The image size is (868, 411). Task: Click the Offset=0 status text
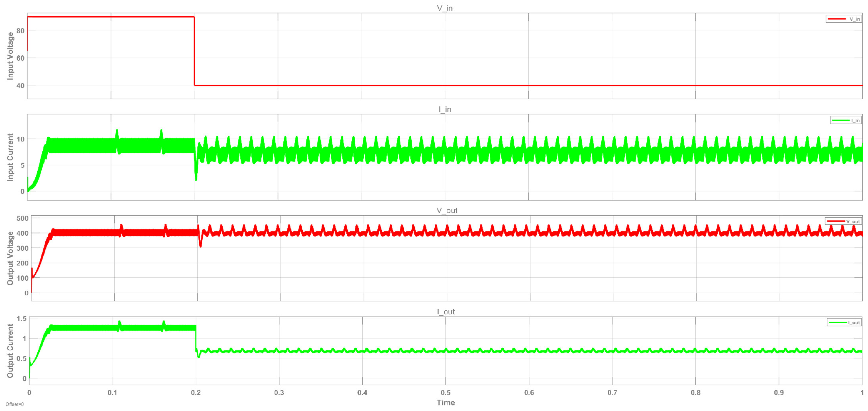[15, 404]
